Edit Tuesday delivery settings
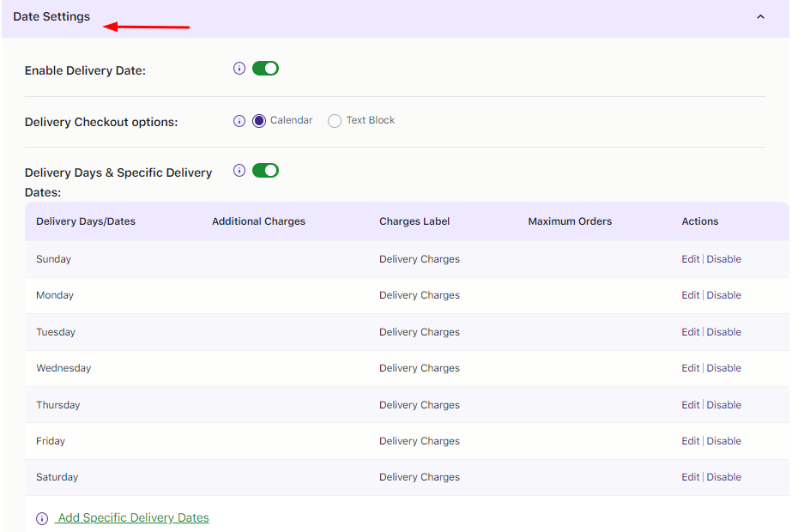 click(x=690, y=332)
